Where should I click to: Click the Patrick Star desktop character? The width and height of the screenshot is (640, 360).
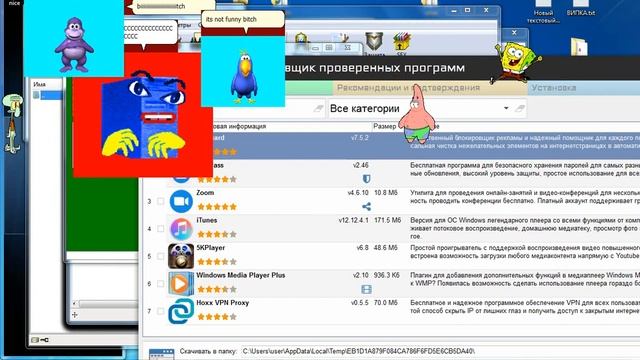coord(416,114)
